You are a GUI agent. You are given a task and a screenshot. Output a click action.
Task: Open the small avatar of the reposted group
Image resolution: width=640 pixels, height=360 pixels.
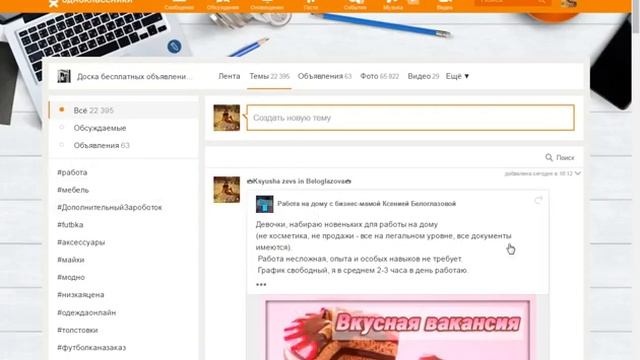(x=264, y=204)
